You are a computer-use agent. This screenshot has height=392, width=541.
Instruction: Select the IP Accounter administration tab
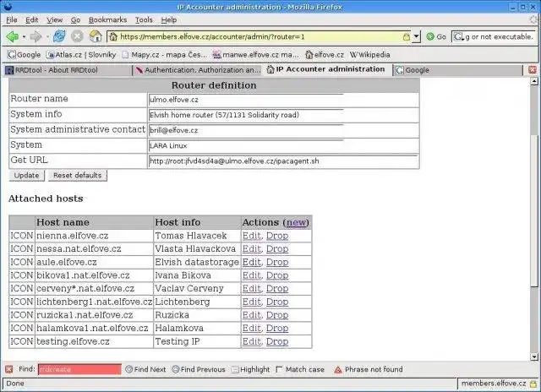pos(328,69)
